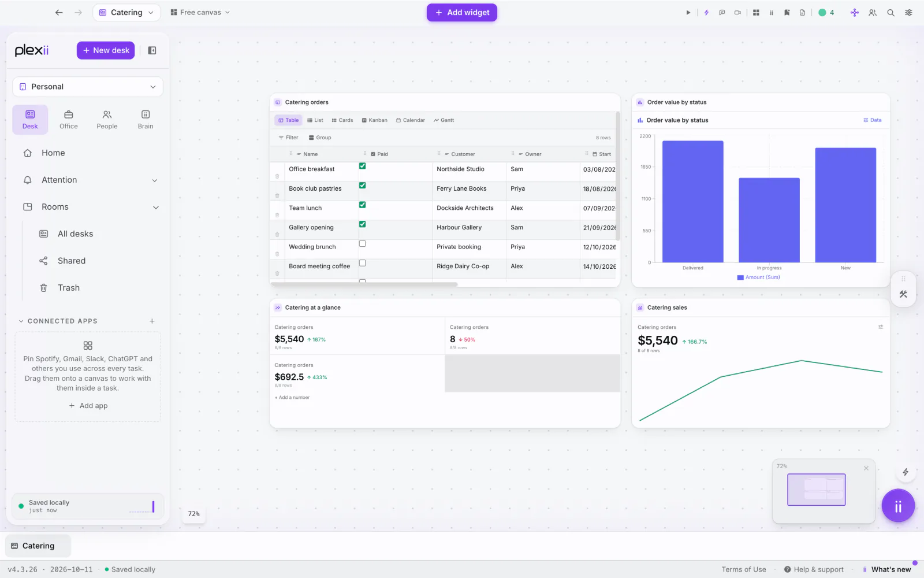Click the Add widget button
Image resolution: width=924 pixels, height=578 pixels.
pos(462,13)
